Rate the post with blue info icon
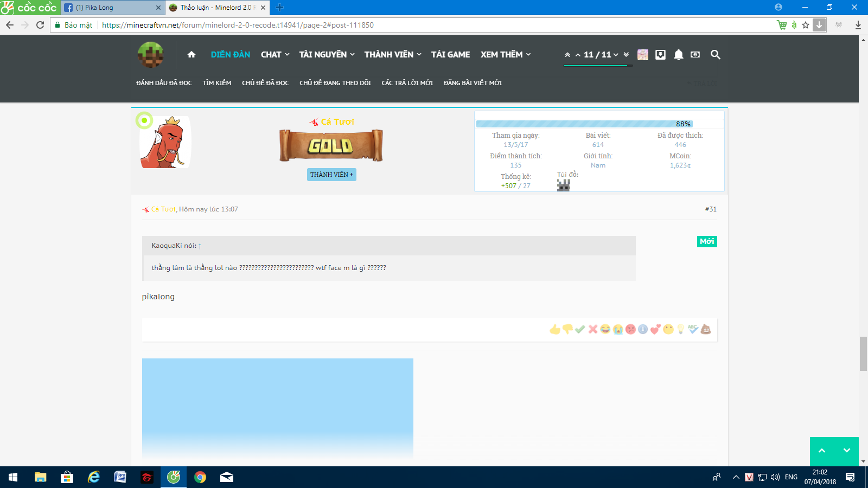Image resolution: width=868 pixels, height=488 pixels. [x=643, y=329]
